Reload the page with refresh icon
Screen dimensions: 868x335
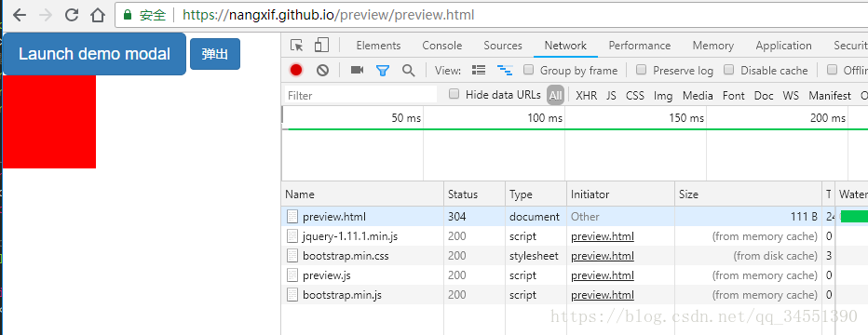[x=72, y=15]
